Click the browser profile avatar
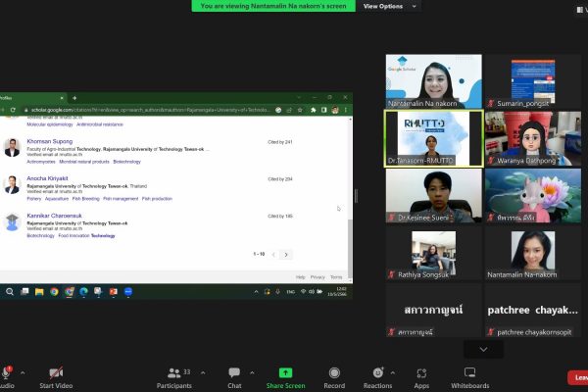Screen dimensions: 588x392 335,110
